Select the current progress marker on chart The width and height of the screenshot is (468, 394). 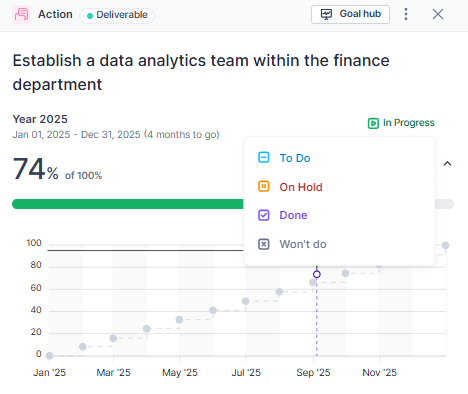tap(317, 274)
